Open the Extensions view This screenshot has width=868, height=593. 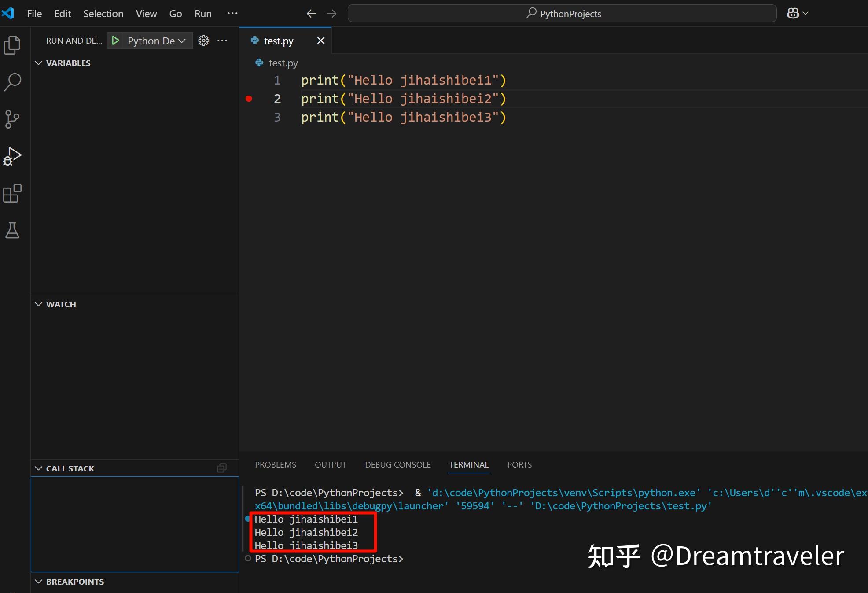coord(12,193)
